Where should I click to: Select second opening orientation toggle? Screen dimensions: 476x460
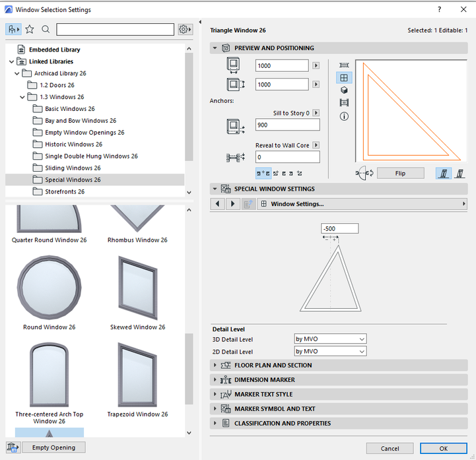click(459, 174)
